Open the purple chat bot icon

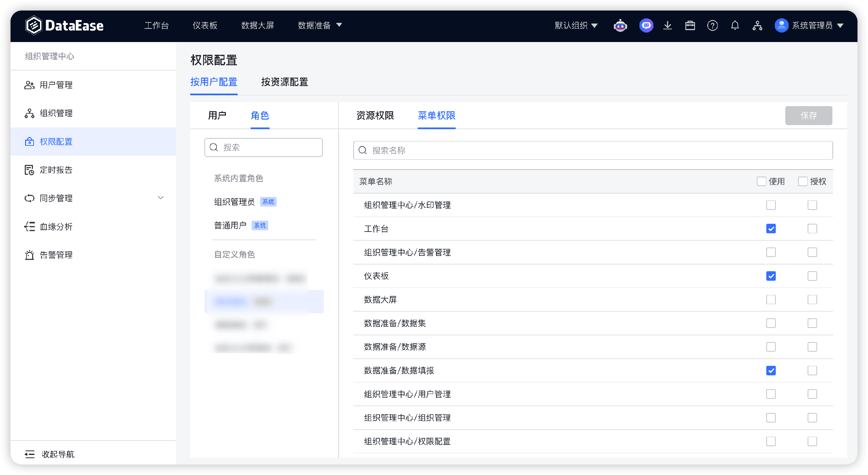click(646, 25)
